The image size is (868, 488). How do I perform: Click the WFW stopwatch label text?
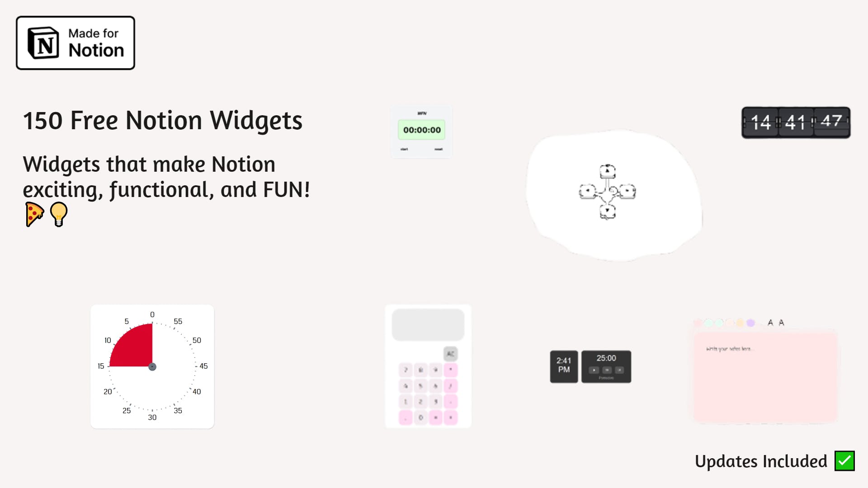(421, 113)
